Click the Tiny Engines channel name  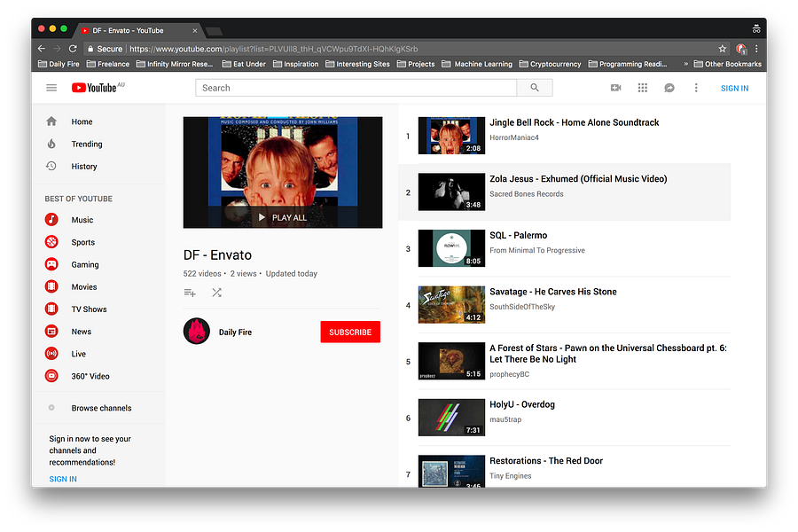click(511, 476)
